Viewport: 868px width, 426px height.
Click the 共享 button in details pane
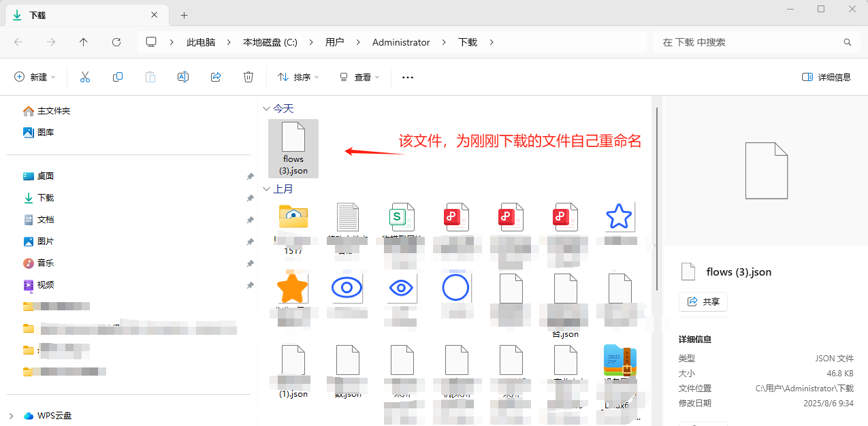[x=703, y=301]
